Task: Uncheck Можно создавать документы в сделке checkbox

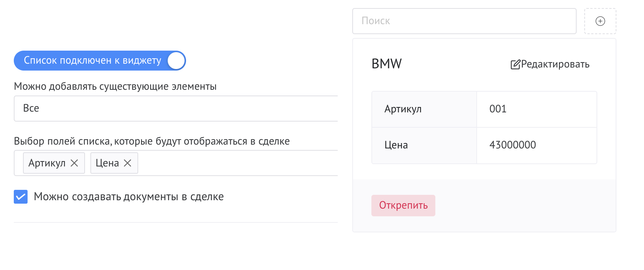Action: point(21,197)
